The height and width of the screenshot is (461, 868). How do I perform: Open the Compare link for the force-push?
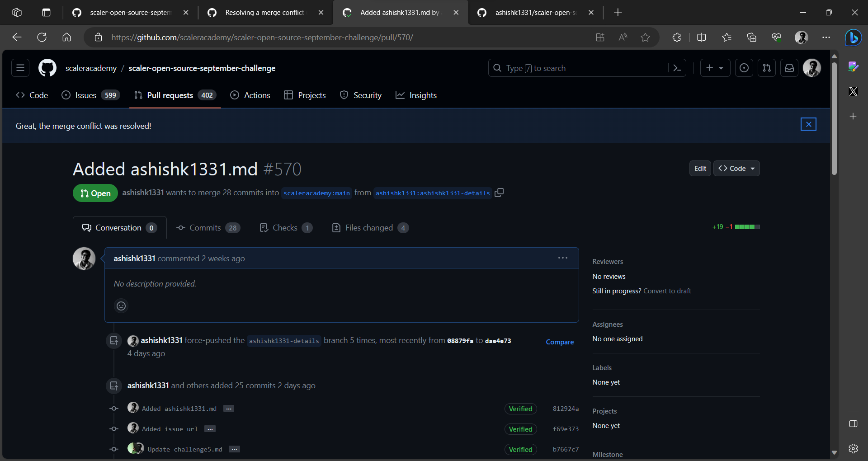560,342
